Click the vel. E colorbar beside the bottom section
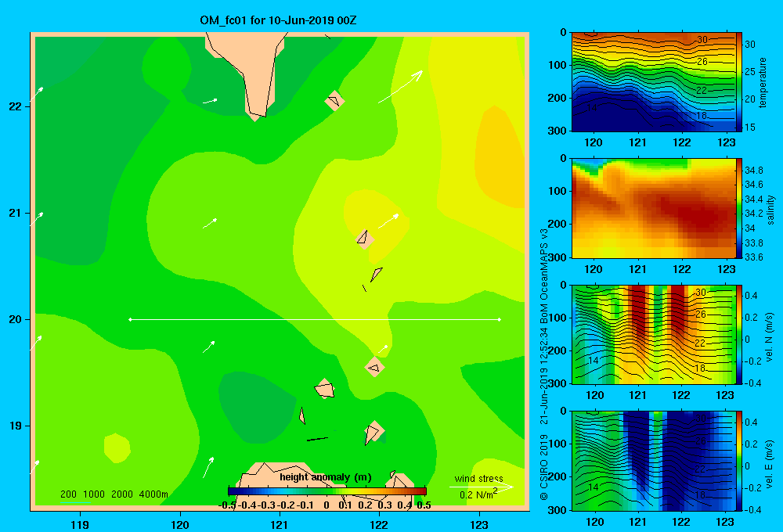Viewport: 783px width, 532px height. coord(739,461)
